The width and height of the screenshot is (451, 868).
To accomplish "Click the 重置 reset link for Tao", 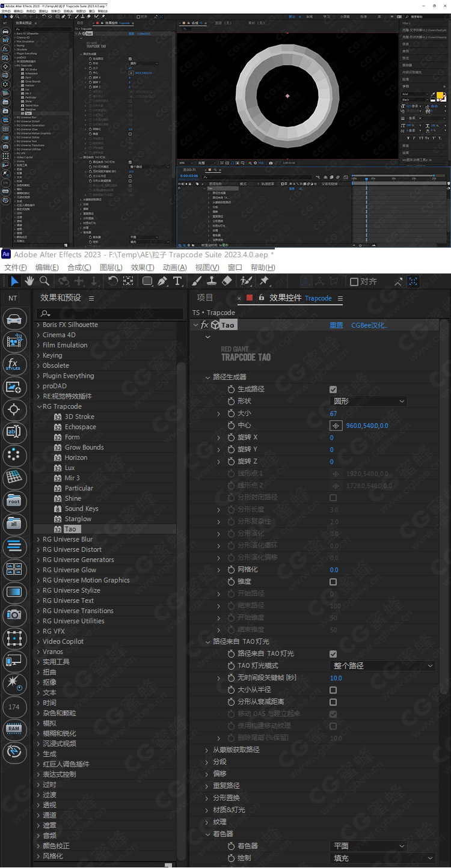I will point(336,325).
